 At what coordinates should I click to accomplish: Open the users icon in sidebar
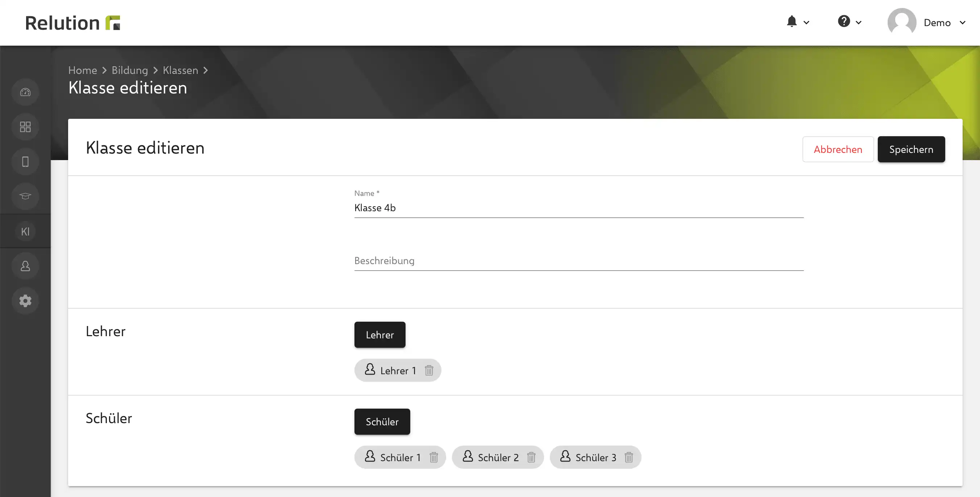(x=25, y=266)
